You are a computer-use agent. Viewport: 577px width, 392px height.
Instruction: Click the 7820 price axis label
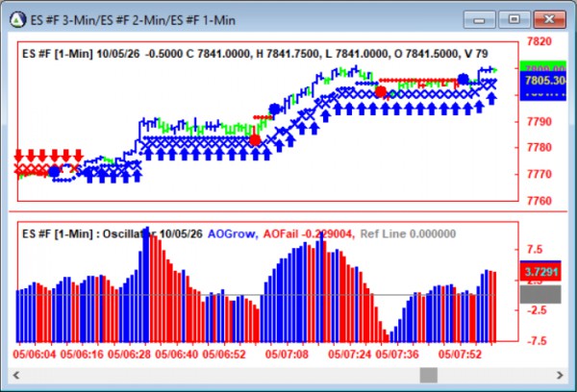pos(539,41)
